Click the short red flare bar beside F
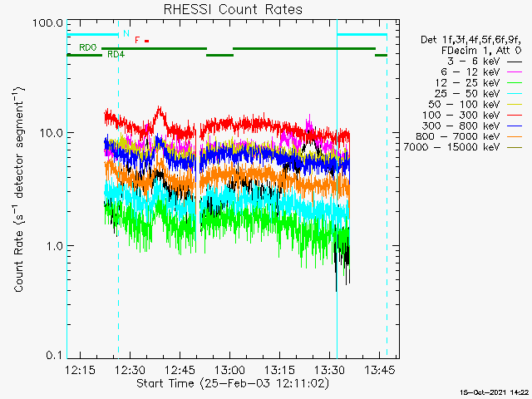This screenshot has width=532, height=399. (x=146, y=41)
